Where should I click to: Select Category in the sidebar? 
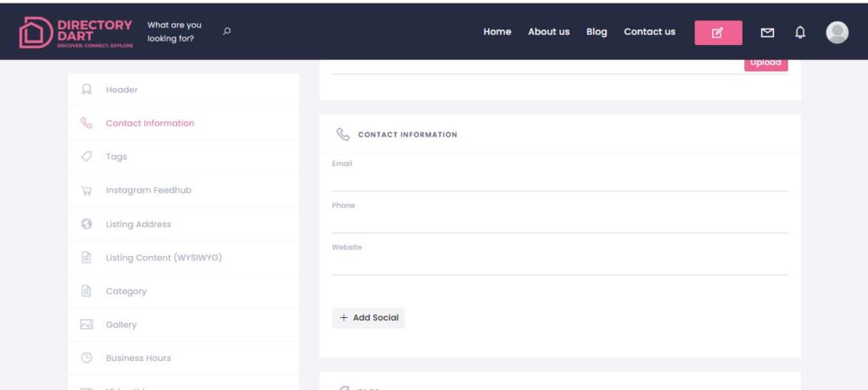click(183, 292)
